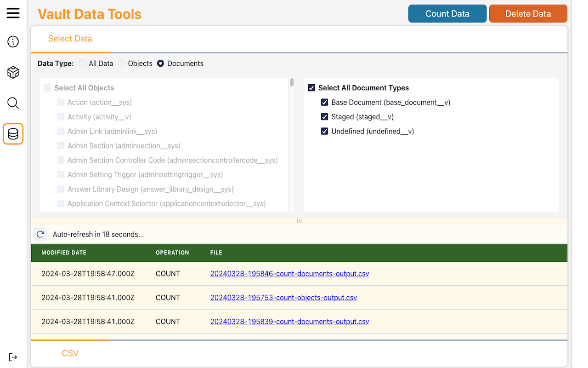Open the info page icon
The height and width of the screenshot is (368, 588).
tap(13, 42)
